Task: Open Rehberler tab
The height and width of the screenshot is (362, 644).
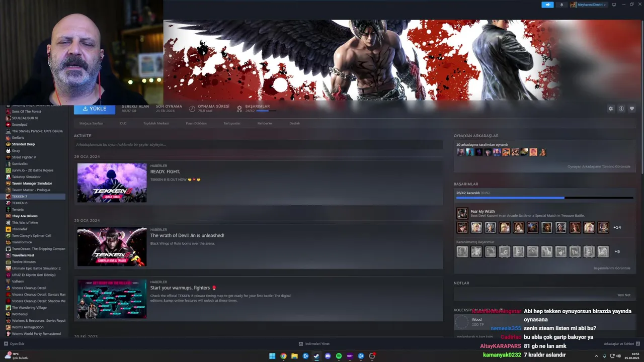Action: (265, 123)
